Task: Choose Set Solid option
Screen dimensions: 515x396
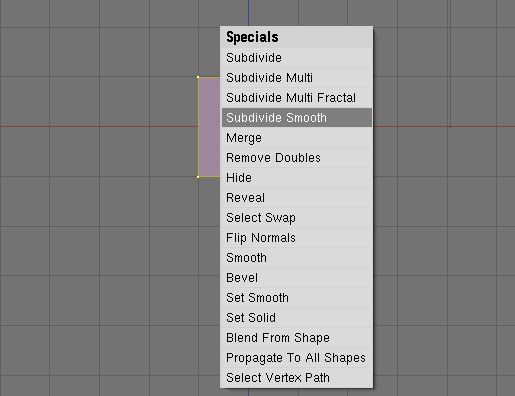Action: tap(297, 318)
